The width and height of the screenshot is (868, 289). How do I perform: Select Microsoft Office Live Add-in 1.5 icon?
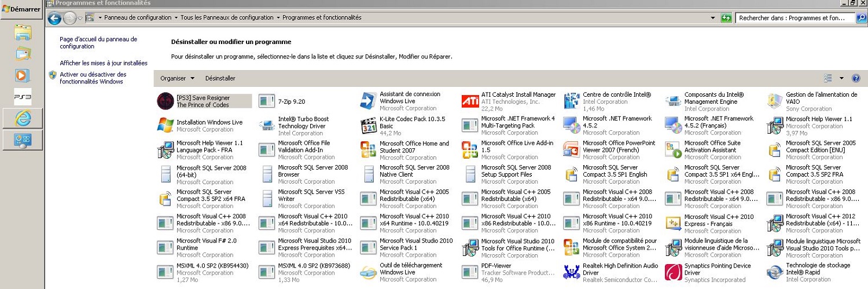pyautogui.click(x=470, y=149)
